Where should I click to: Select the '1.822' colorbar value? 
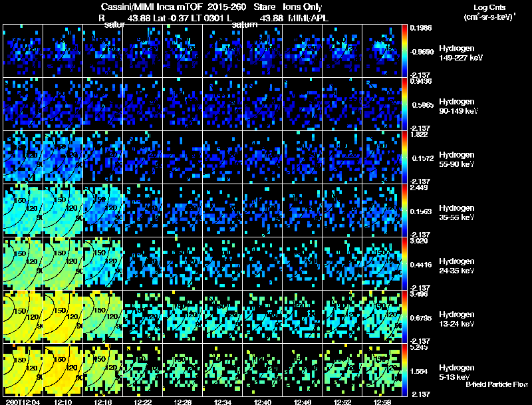[420, 134]
